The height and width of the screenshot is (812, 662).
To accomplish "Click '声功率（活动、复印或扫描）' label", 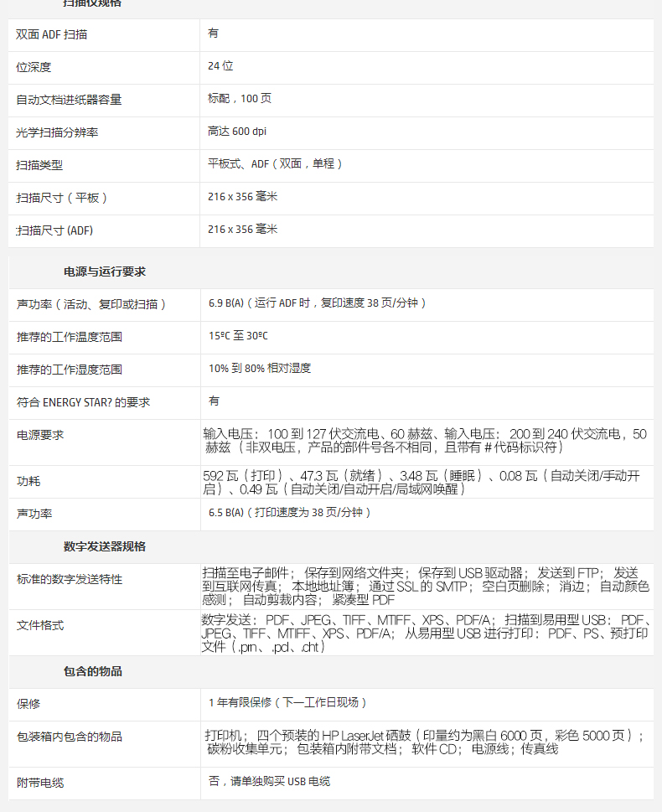I will [91, 304].
